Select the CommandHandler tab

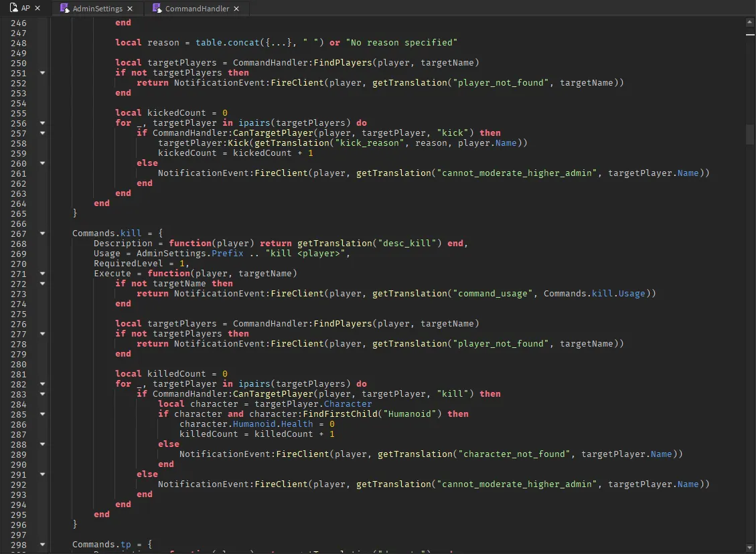[x=197, y=9]
